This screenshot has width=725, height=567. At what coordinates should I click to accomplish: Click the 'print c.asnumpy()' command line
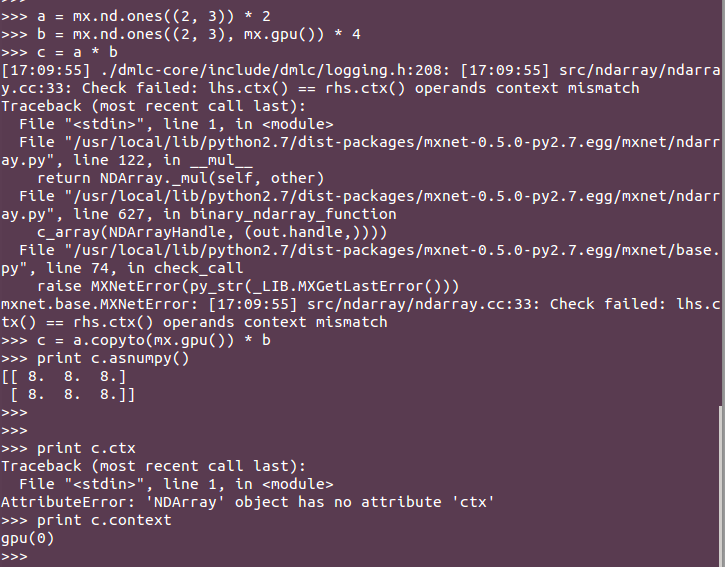tap(95, 358)
